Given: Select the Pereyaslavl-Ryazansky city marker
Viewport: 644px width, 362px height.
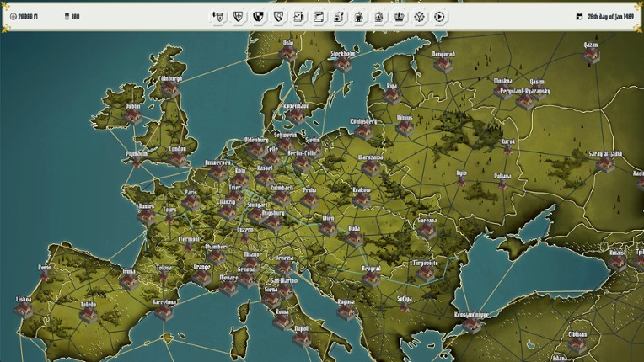Looking at the screenshot, I should (525, 101).
